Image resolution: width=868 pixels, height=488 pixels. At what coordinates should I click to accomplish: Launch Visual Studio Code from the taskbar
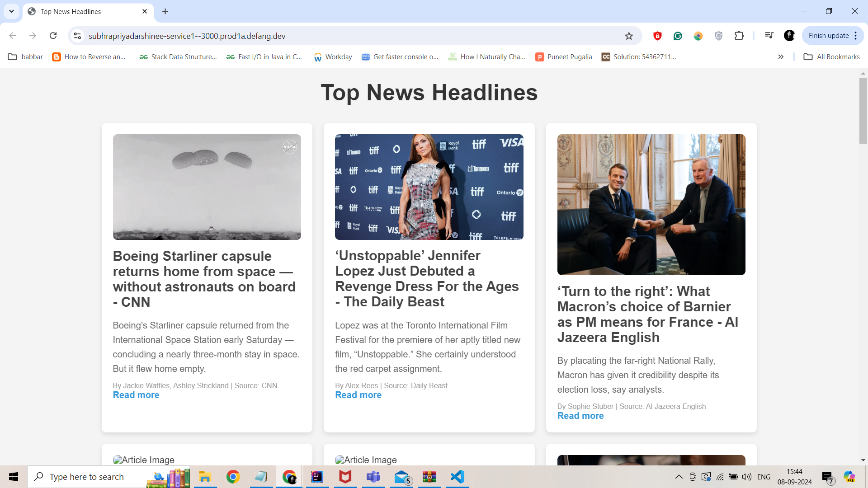pos(458,477)
